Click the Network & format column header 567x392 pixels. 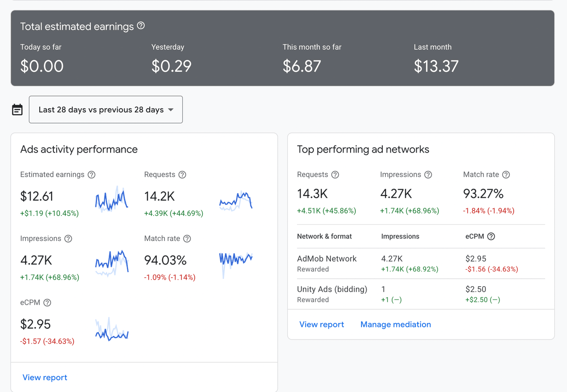pos(325,236)
